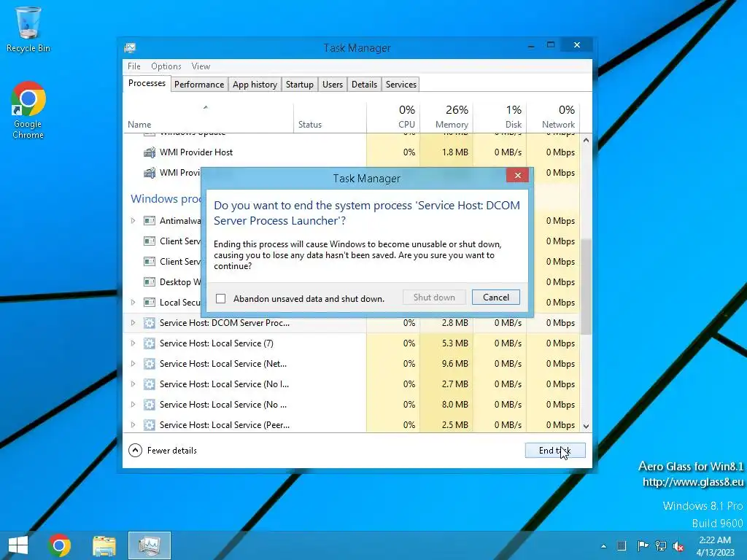This screenshot has height=560, width=747.
Task: Click the End task button
Action: 555,450
